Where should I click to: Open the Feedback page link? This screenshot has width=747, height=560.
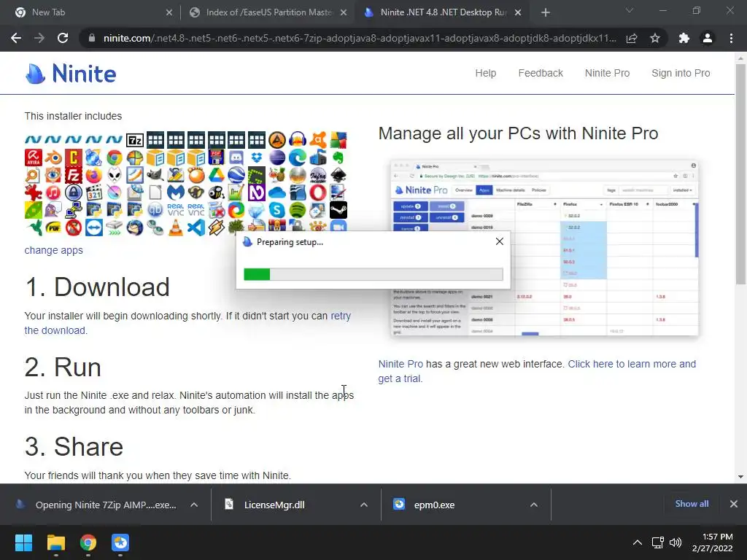point(541,74)
